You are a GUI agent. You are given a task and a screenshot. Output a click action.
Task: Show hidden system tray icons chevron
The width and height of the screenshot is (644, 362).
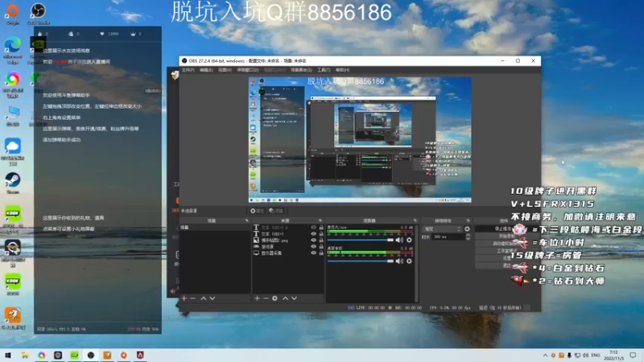(545, 356)
